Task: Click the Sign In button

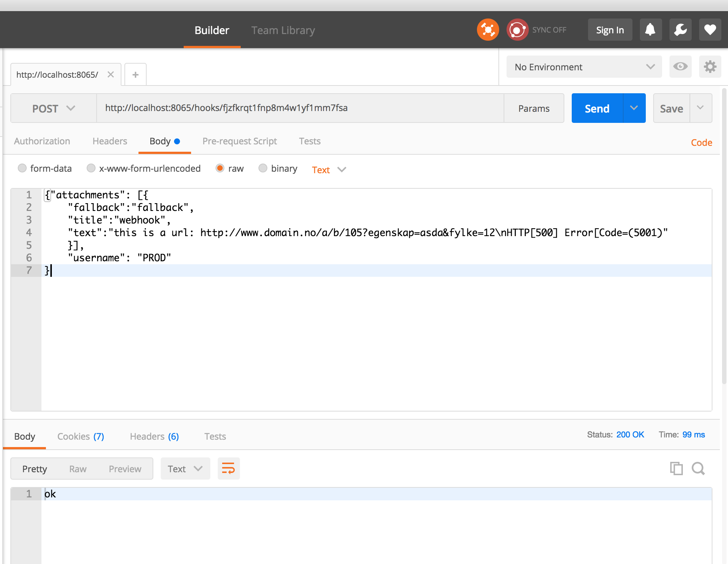Action: pos(610,30)
